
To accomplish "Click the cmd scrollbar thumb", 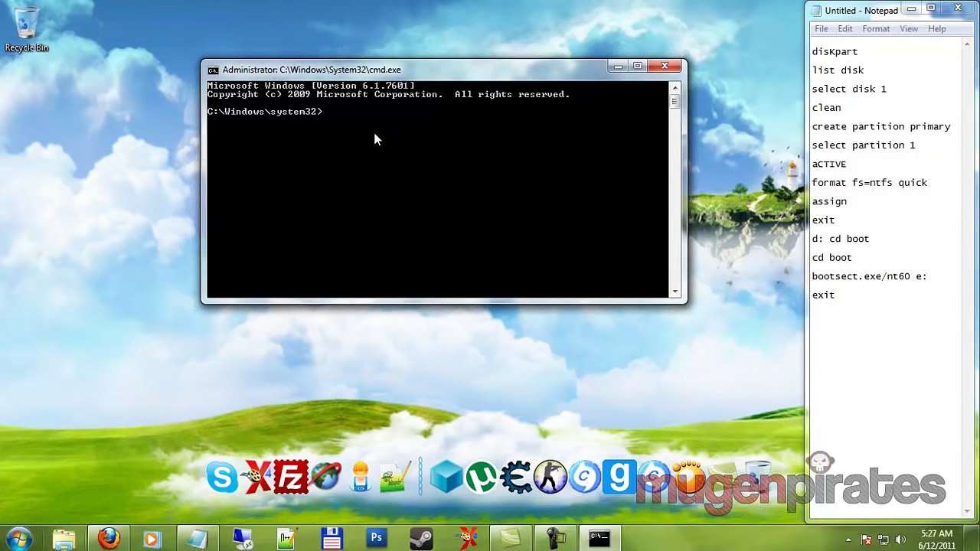I will (x=675, y=103).
